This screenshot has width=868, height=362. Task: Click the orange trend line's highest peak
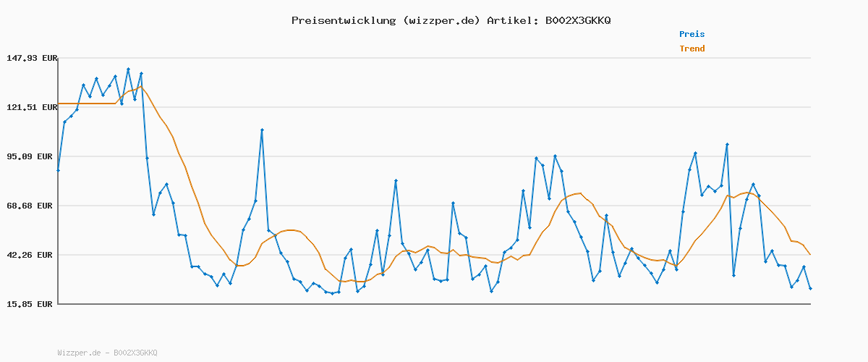[x=141, y=87]
